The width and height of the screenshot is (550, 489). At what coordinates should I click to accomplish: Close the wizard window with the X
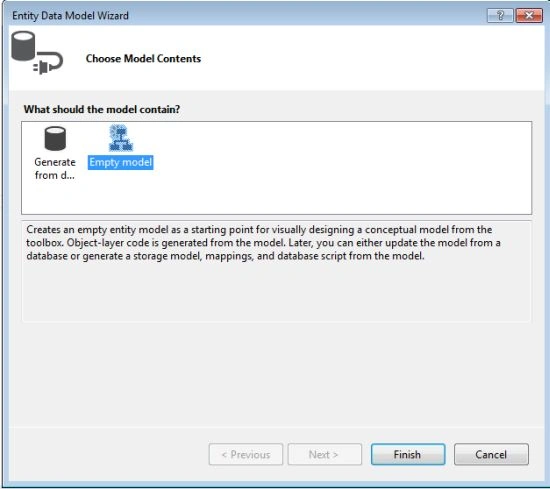coord(529,16)
